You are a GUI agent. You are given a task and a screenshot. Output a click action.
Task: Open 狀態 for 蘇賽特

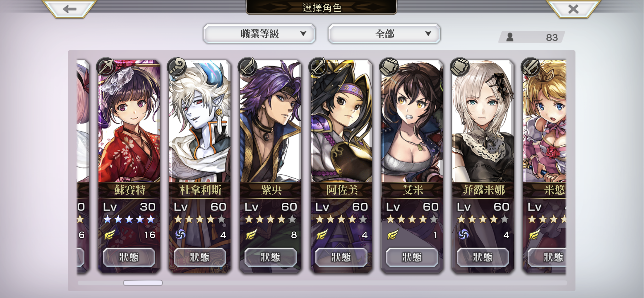coord(129,257)
